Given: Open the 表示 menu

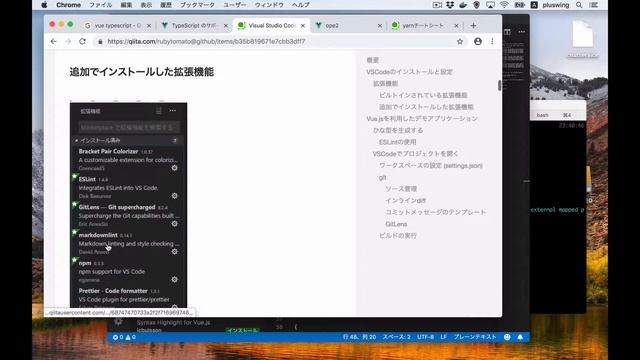Looking at the screenshot, I should [146, 5].
